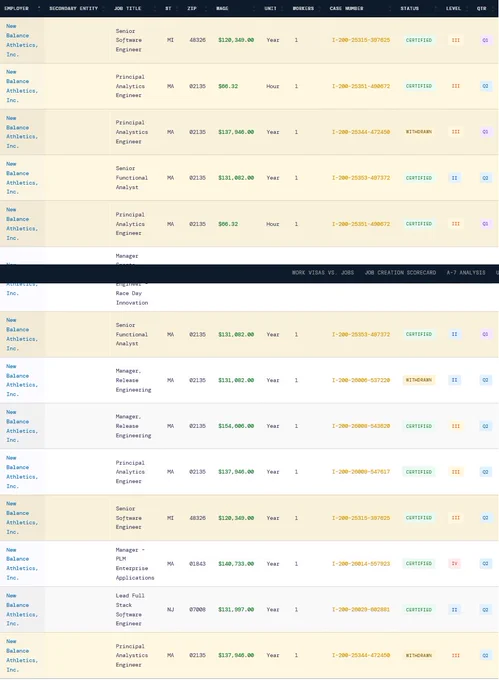499x680 pixels.
Task: Click the IV level badge
Action: (x=454, y=564)
